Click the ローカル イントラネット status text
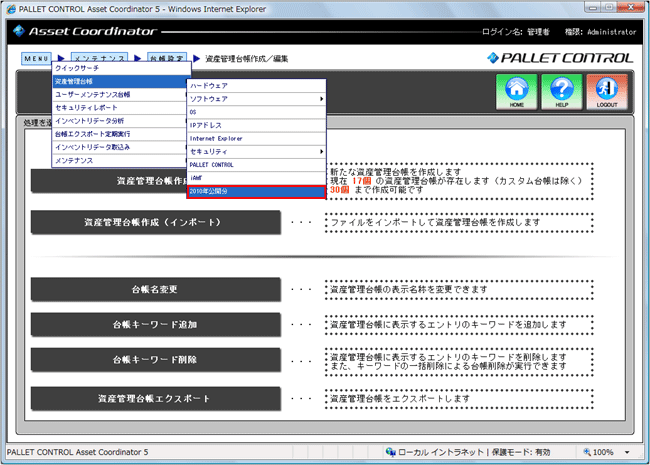 441,452
